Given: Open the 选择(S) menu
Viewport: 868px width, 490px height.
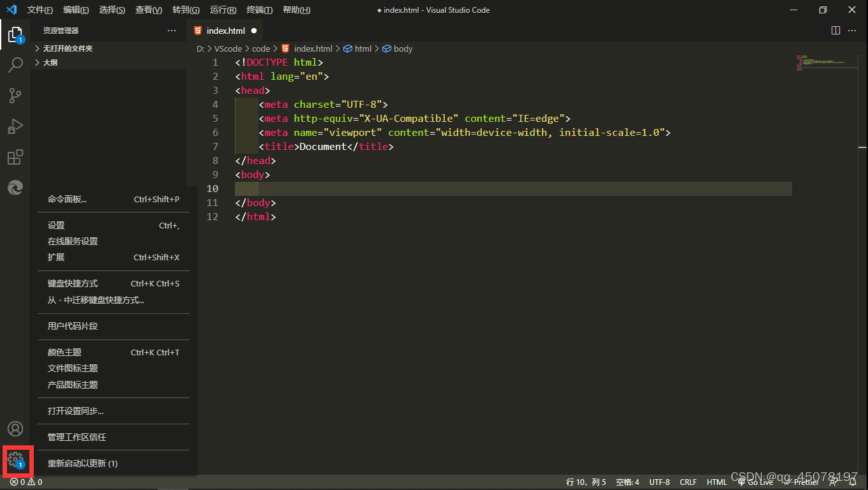Looking at the screenshot, I should pos(112,10).
